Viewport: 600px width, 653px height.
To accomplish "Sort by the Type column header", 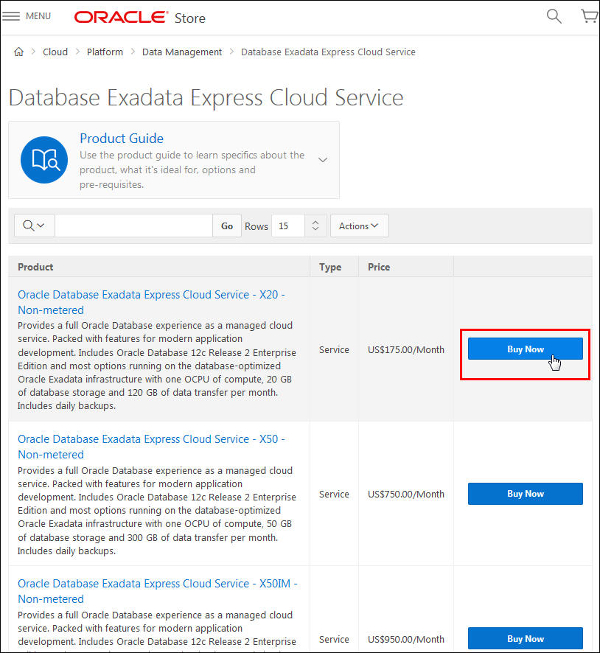I will click(x=330, y=267).
